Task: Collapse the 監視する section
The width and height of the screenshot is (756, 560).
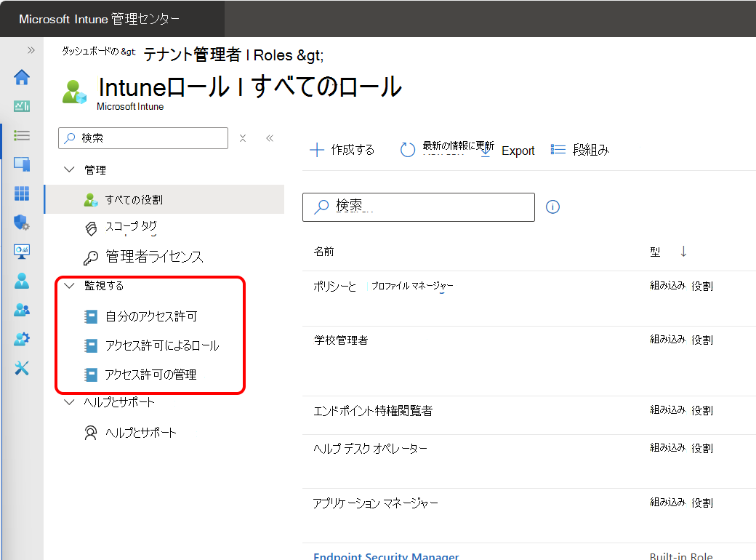Action: click(70, 286)
